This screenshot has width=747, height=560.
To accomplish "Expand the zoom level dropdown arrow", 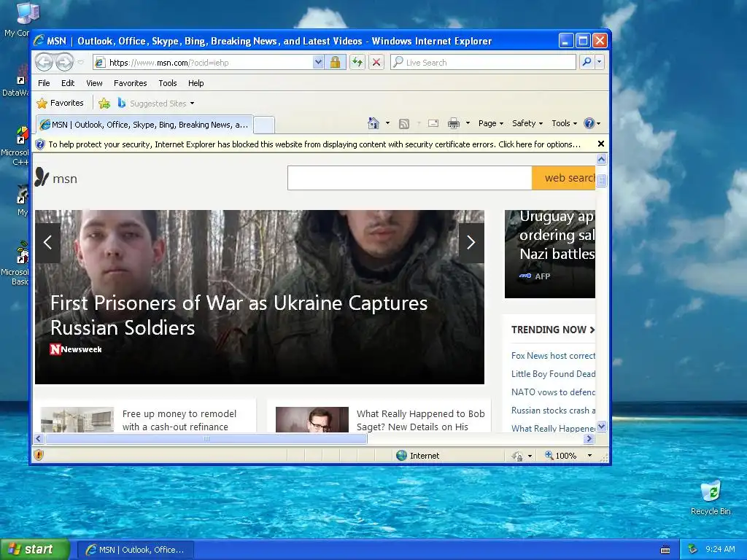I will click(589, 456).
